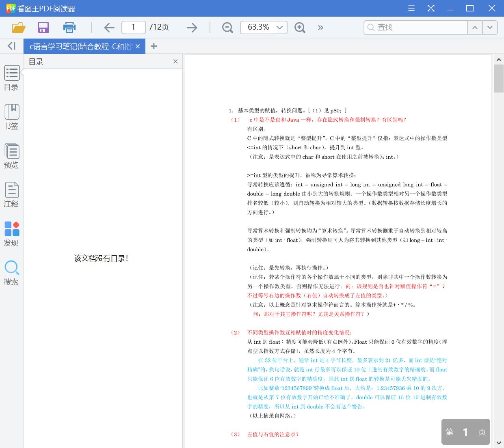Open a new document tab with plus
This screenshot has height=448, width=504.
pyautogui.click(x=154, y=46)
